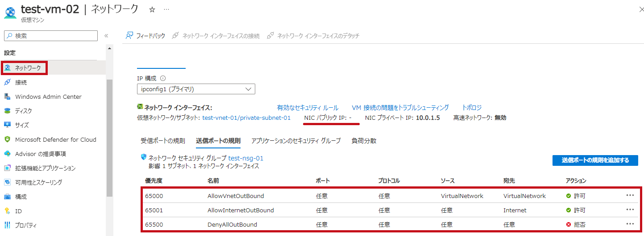
Task: Click the test-vm-02 virtual machine icon
Action: tap(10, 13)
